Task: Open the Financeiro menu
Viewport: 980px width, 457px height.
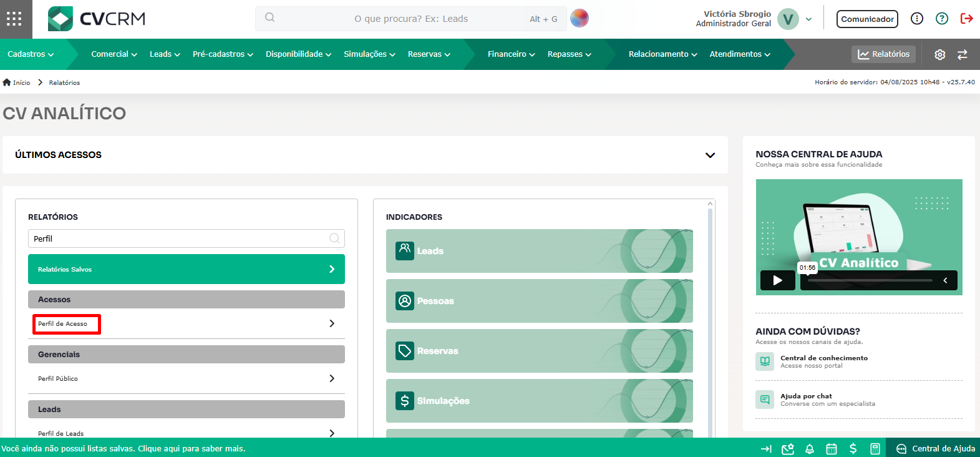Action: tap(512, 54)
